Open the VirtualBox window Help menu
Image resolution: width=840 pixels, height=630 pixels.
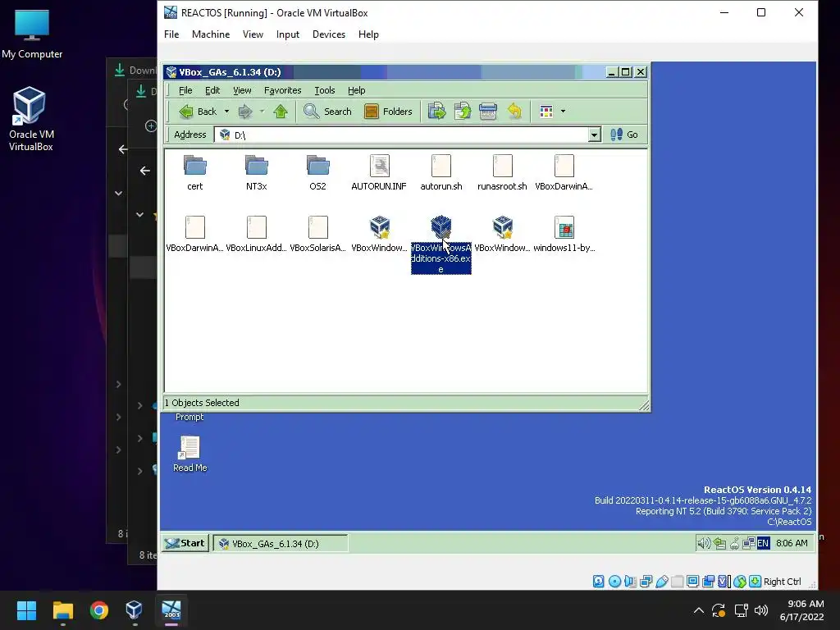coord(368,34)
